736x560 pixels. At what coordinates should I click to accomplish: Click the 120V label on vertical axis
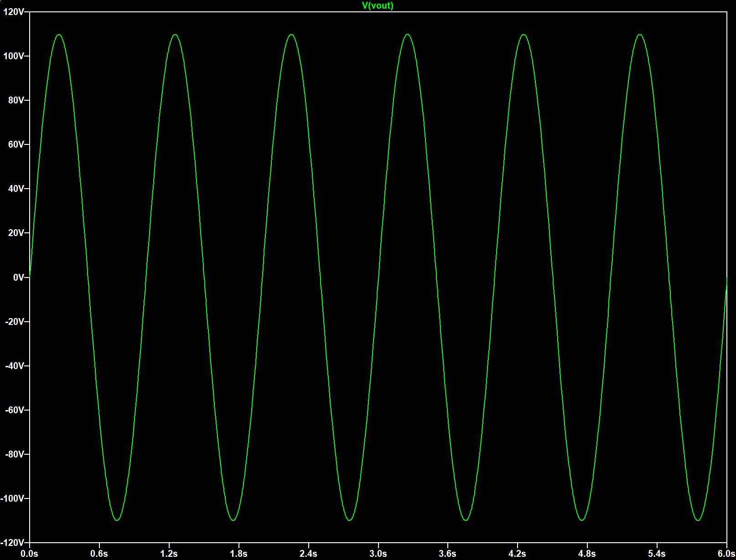(14, 12)
